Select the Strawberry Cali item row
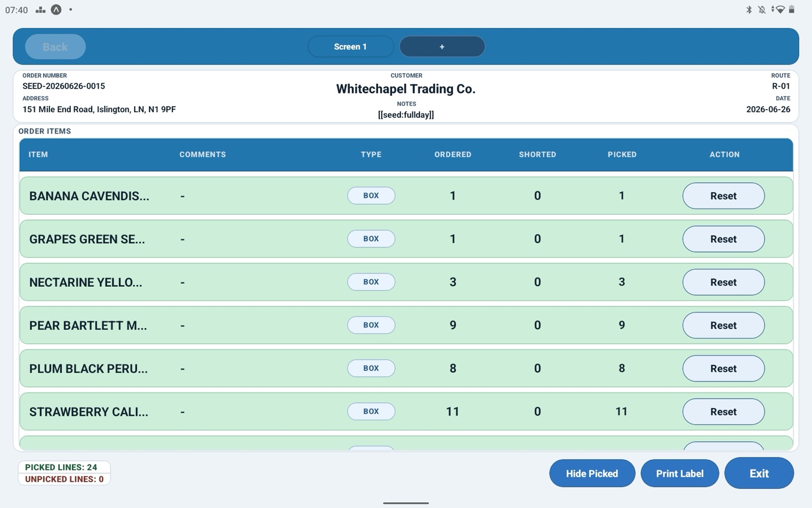The height and width of the screenshot is (508, 812). coord(406,412)
